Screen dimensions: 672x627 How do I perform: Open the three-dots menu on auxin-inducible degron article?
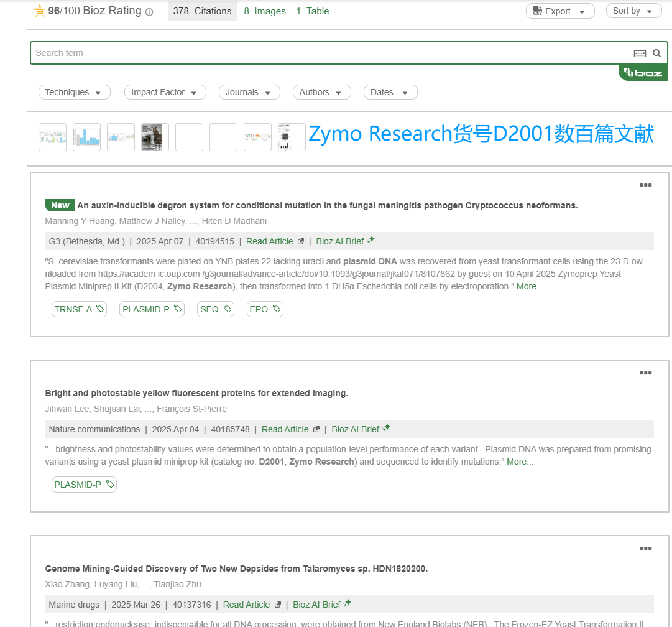645,185
